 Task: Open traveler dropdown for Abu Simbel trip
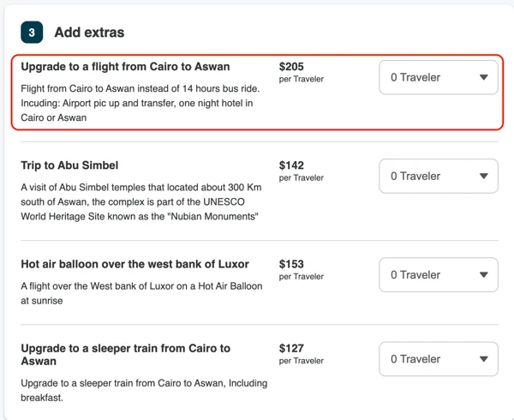coord(439,176)
